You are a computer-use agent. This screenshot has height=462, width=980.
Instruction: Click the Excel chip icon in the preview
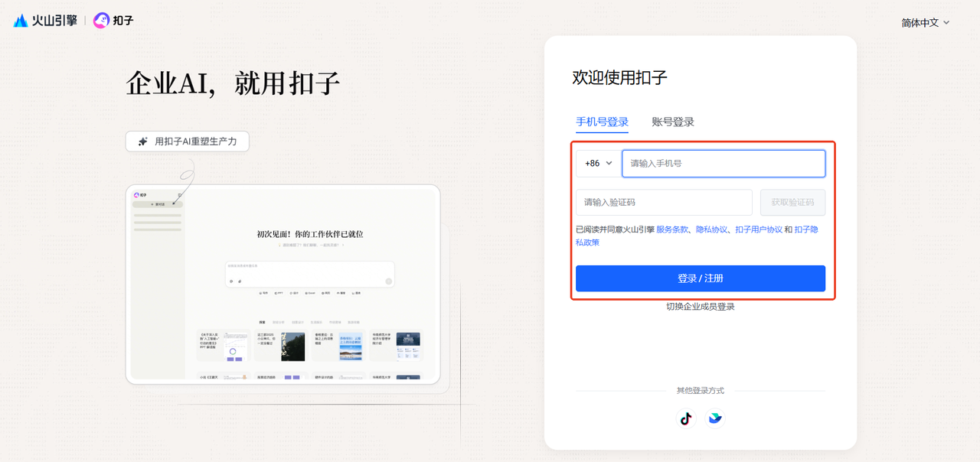tap(305, 293)
